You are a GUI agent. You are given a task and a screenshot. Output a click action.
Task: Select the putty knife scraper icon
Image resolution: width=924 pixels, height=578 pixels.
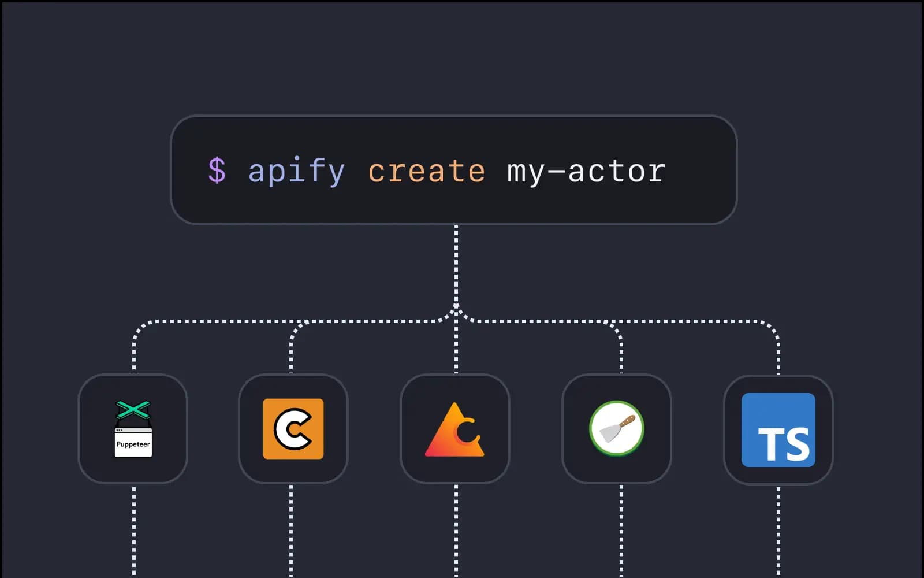click(x=617, y=428)
